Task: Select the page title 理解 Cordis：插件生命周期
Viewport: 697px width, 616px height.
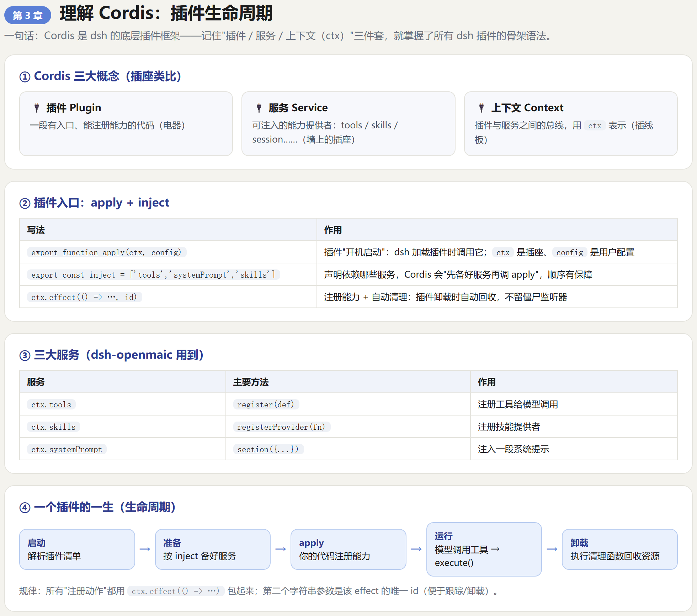Action: point(166,13)
